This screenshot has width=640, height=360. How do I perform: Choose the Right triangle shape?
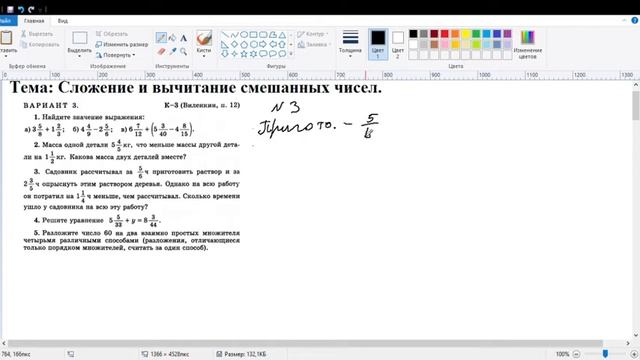(x=224, y=44)
